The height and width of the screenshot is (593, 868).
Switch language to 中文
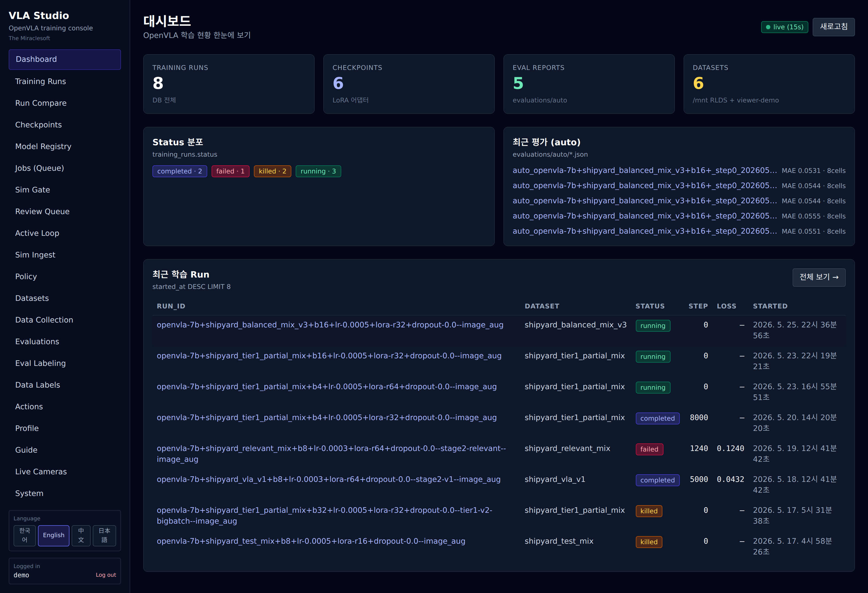click(x=81, y=535)
